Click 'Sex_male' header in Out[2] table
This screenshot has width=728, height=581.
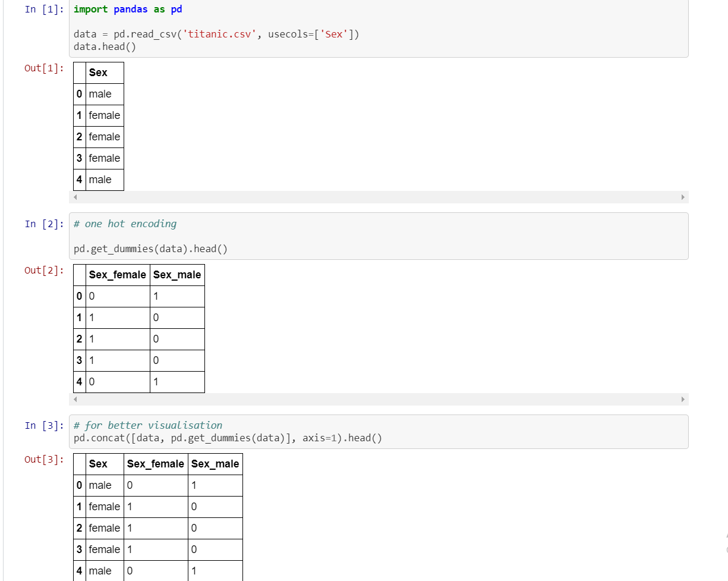[177, 275]
